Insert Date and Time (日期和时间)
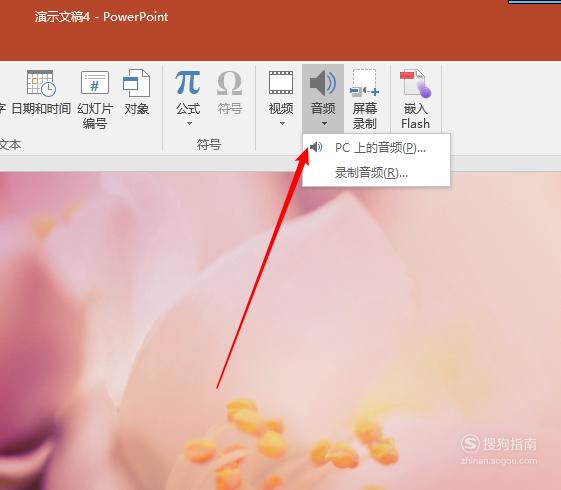Screen dimensions: 561x490 [x=41, y=93]
